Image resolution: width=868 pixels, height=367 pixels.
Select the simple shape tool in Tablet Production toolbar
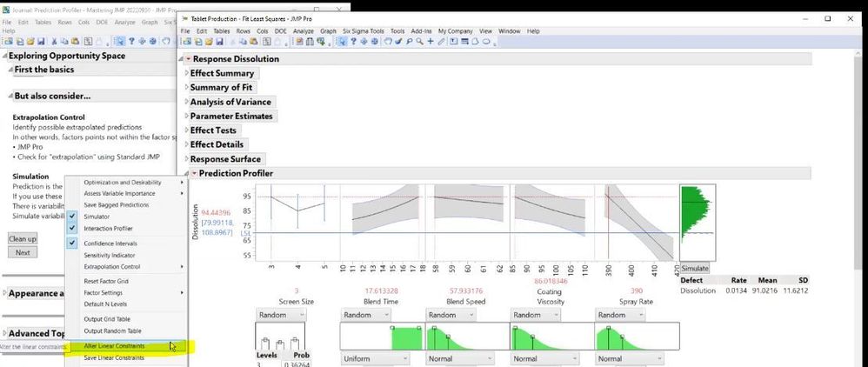pos(464,42)
